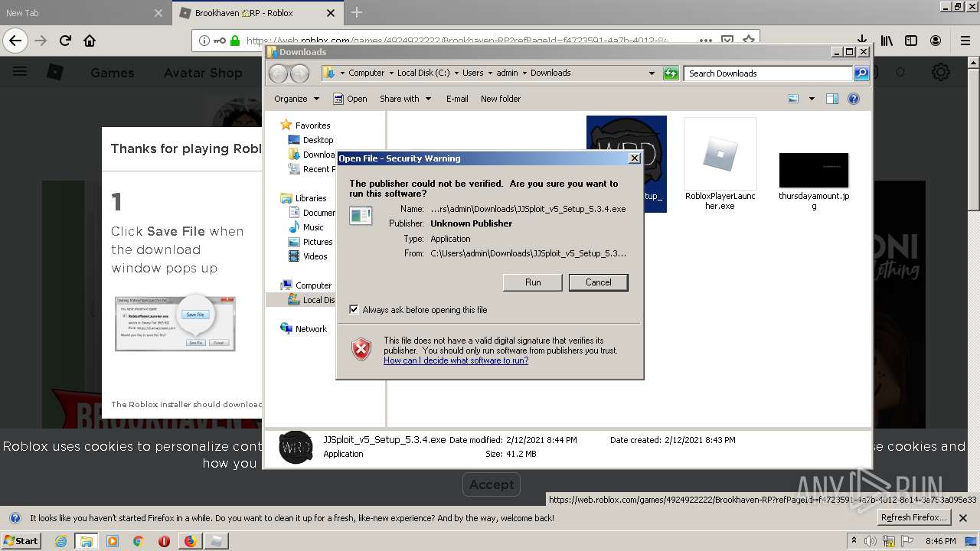Click the Explorer back navigation arrow

click(278, 73)
